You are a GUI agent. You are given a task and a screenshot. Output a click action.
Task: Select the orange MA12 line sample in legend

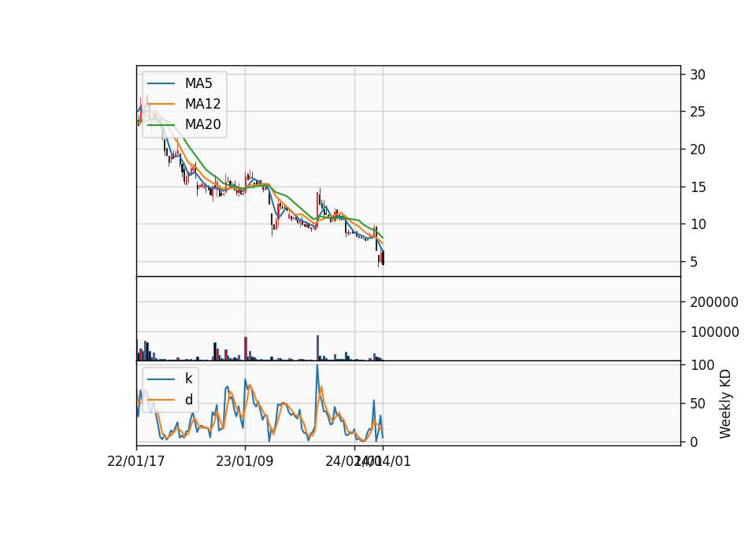tap(161, 104)
